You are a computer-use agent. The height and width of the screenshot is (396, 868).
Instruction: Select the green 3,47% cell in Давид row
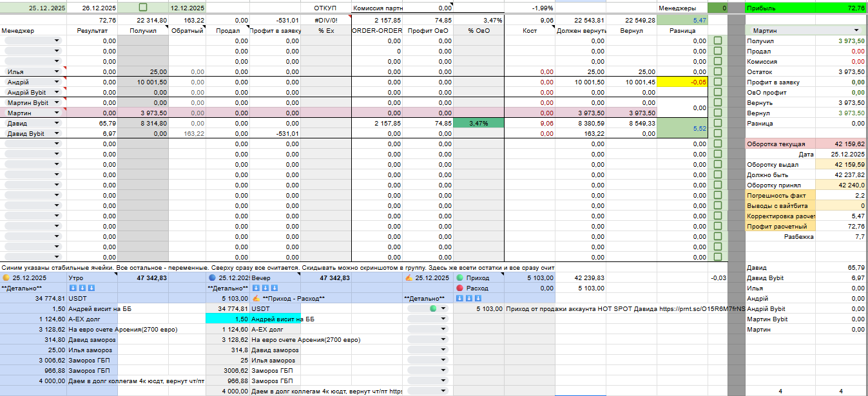click(x=478, y=123)
